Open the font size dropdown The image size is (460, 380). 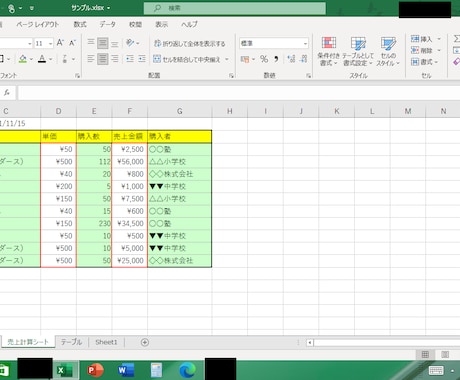tap(50, 43)
